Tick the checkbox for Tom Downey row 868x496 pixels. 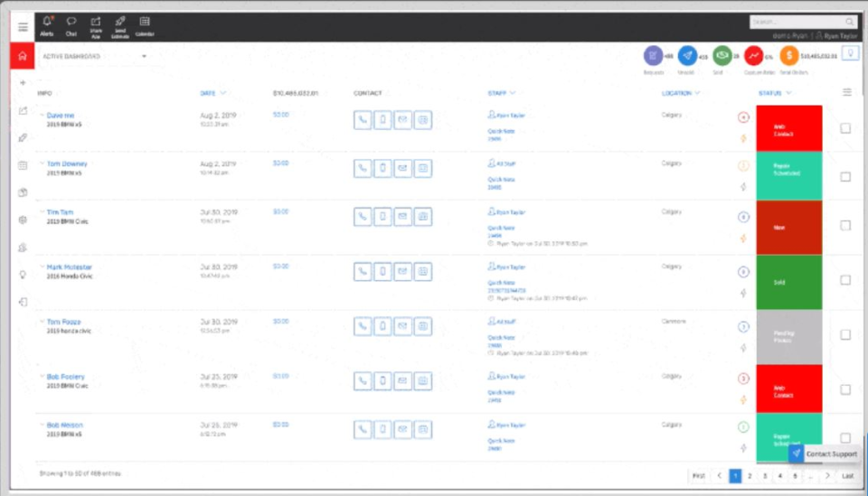(845, 177)
